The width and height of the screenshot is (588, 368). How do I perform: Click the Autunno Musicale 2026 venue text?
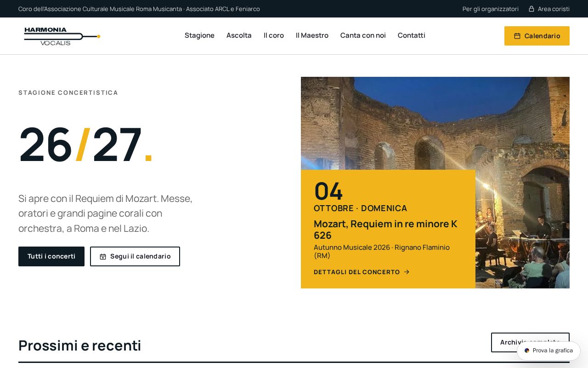tap(382, 251)
